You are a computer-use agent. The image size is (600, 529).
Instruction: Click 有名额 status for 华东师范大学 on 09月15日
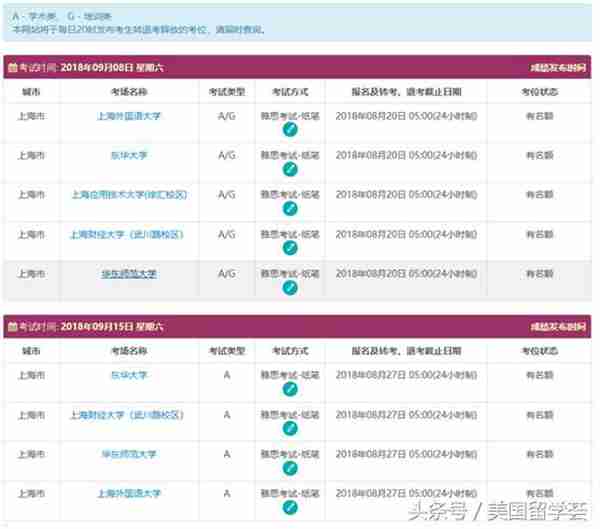(540, 454)
